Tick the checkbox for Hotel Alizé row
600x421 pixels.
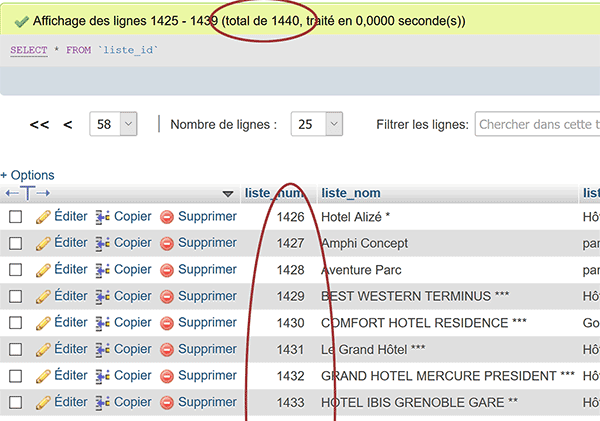coord(15,217)
